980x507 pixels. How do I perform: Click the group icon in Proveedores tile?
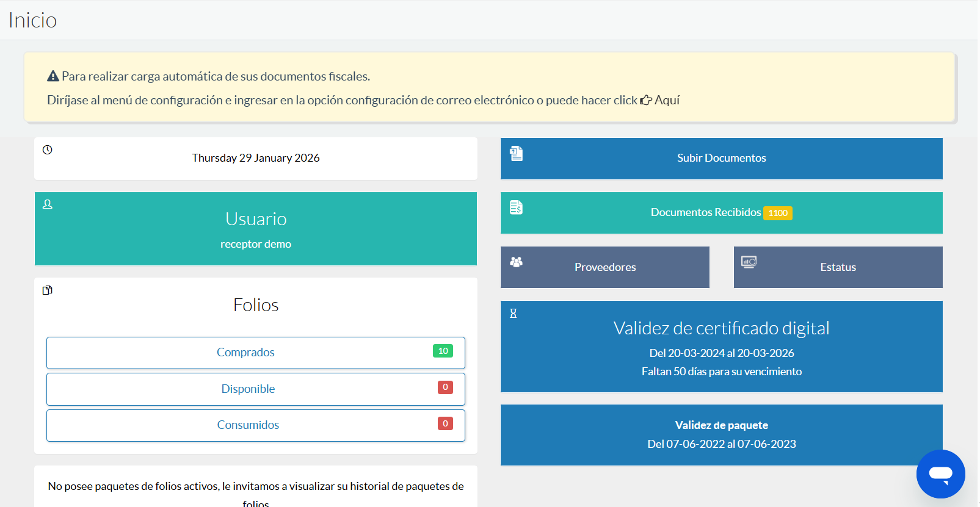point(517,262)
